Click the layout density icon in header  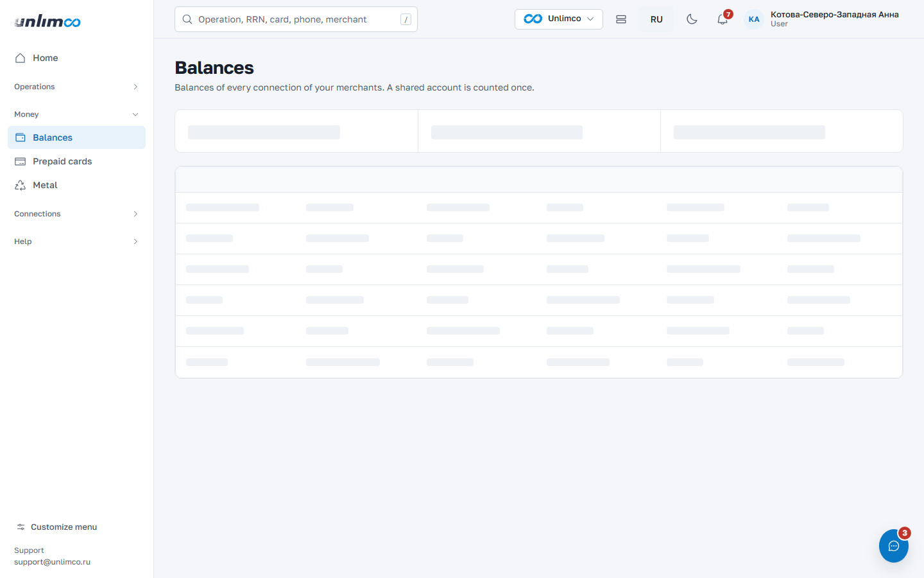tap(621, 19)
